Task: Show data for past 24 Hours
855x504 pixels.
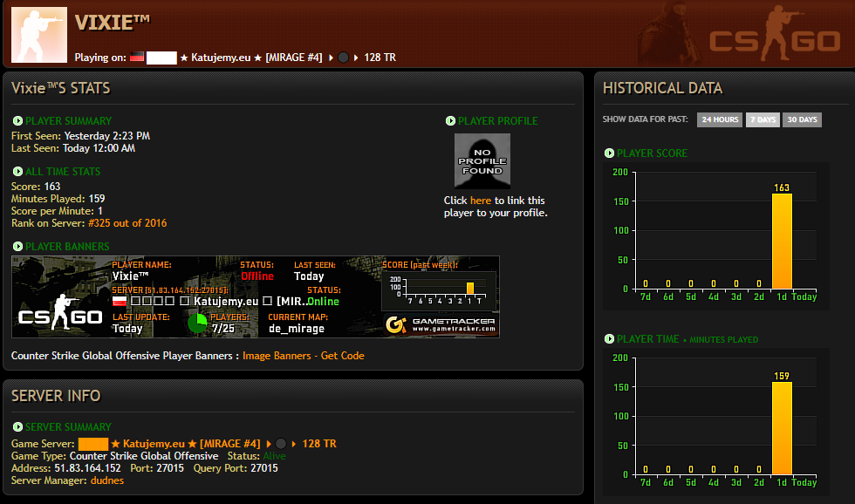Action: click(720, 119)
